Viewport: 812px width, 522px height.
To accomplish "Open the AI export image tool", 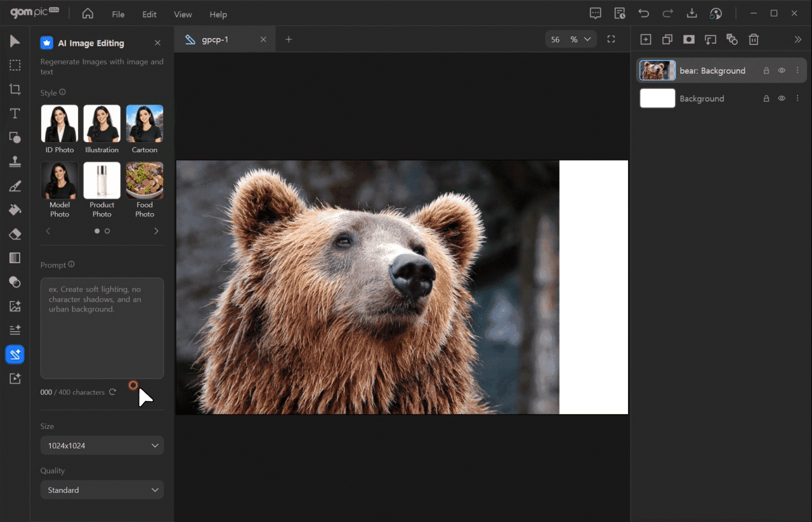I will [x=15, y=379].
